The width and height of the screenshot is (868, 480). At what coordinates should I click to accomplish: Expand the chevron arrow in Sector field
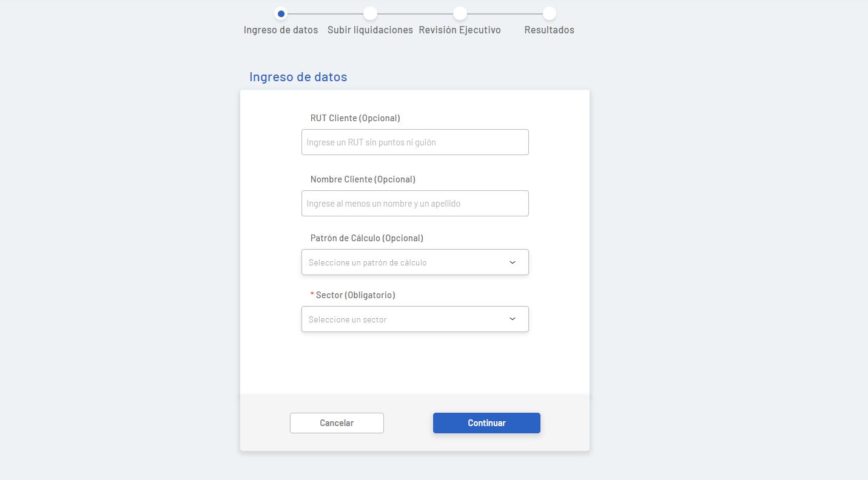(x=513, y=319)
